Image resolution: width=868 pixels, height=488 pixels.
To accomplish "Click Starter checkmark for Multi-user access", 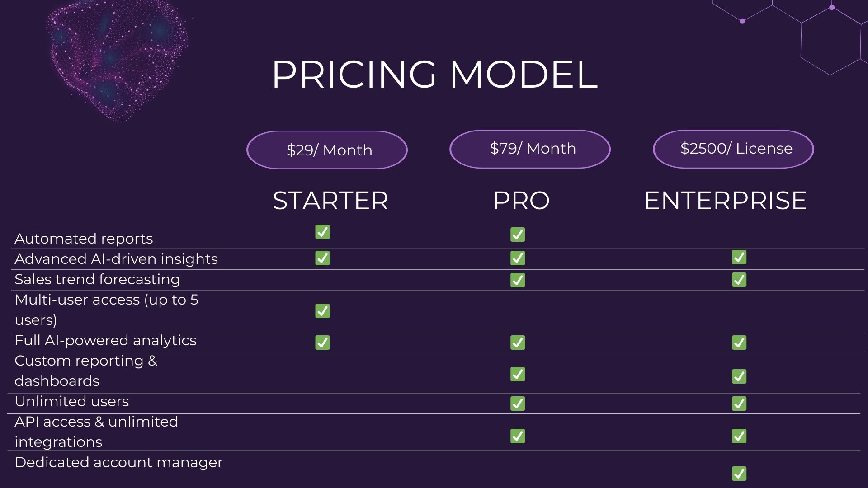I will pyautogui.click(x=322, y=311).
